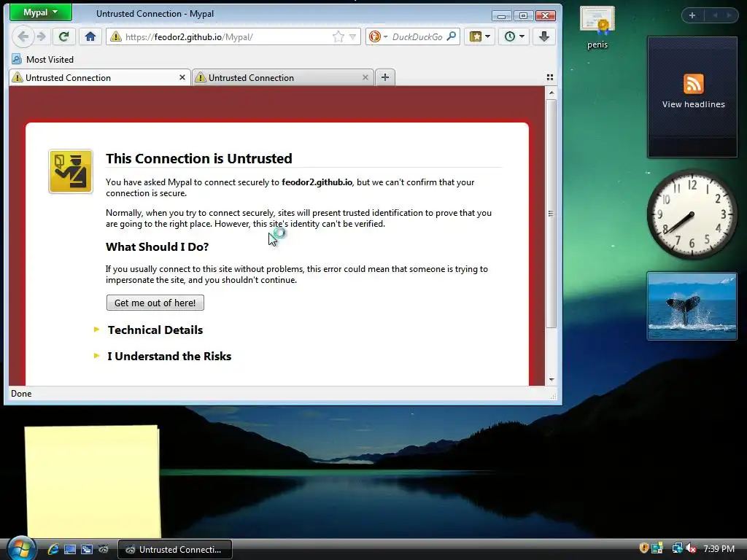
Task: Open the certificate file on desktop
Action: [x=597, y=28]
